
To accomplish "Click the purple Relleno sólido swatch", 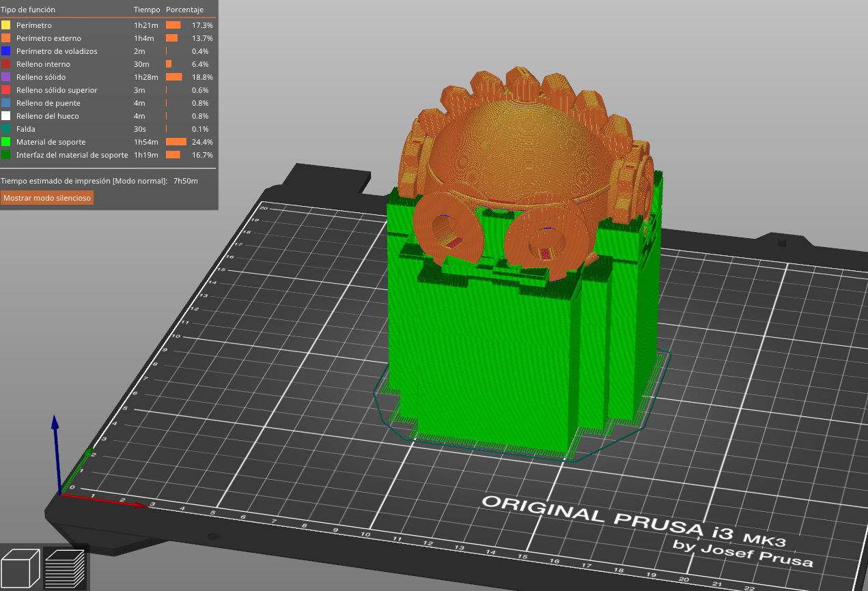I will (x=5, y=76).
